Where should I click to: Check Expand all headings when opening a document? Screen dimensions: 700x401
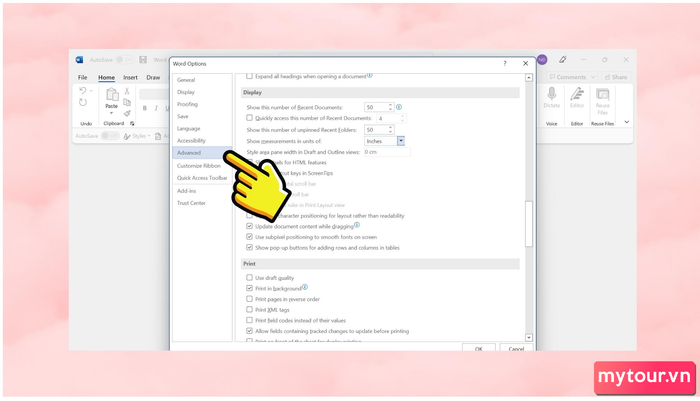click(250, 76)
